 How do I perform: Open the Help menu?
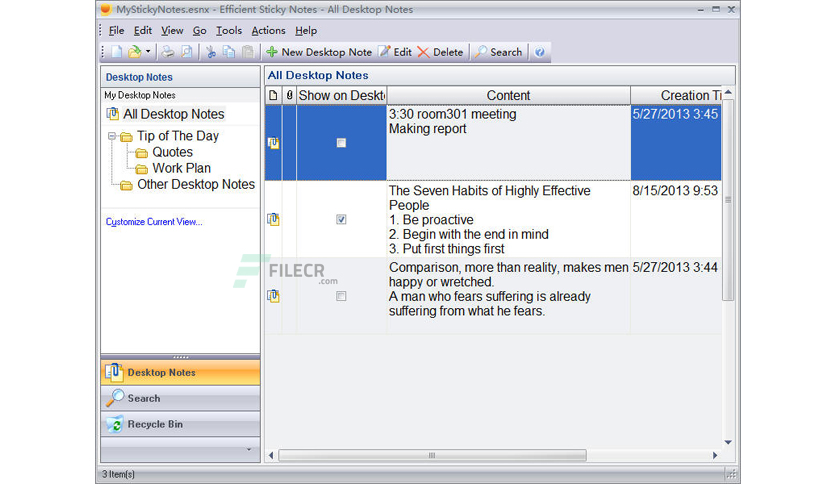pyautogui.click(x=306, y=30)
